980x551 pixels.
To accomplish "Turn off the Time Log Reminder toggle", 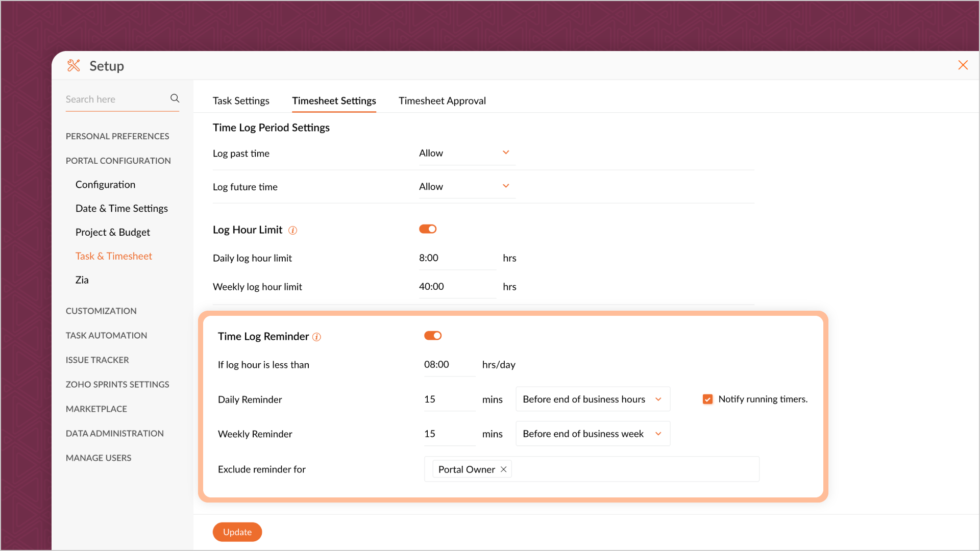I will click(433, 336).
